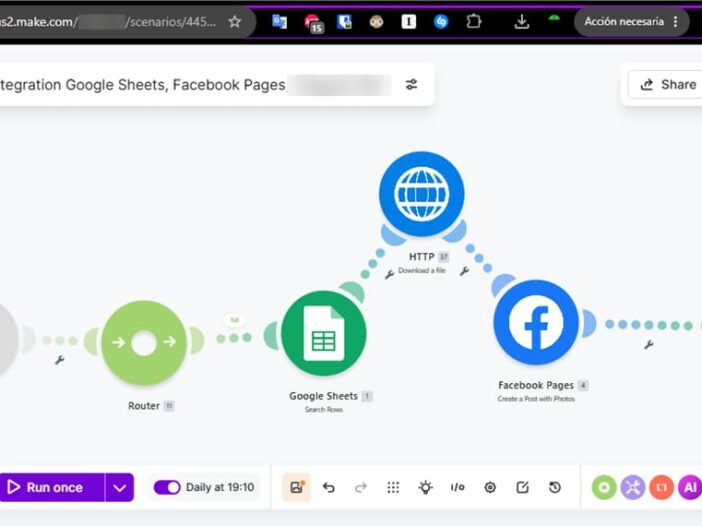Open the browser extensions puzzle icon
702x526 pixels.
tap(474, 21)
